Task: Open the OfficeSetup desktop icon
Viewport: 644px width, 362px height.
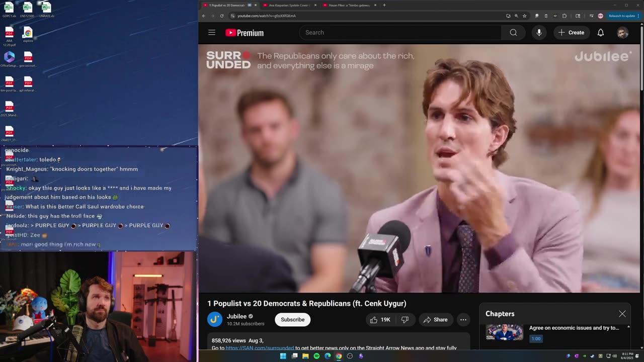Action: click(x=9, y=59)
